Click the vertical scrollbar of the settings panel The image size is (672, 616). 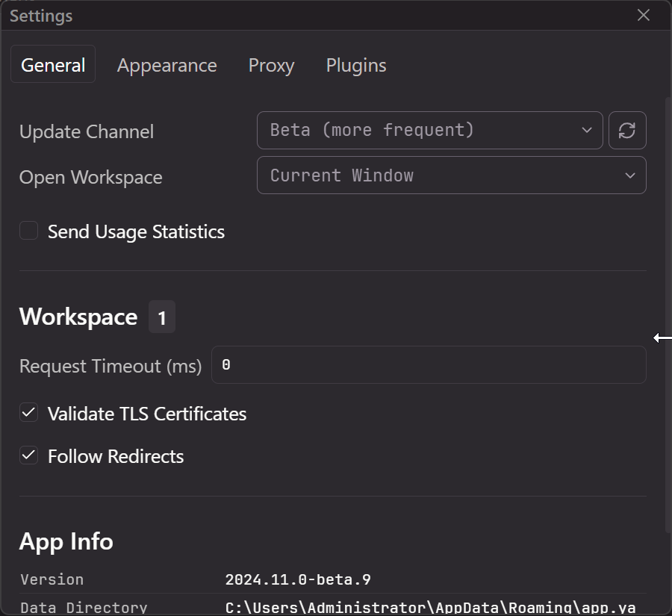(x=668, y=314)
